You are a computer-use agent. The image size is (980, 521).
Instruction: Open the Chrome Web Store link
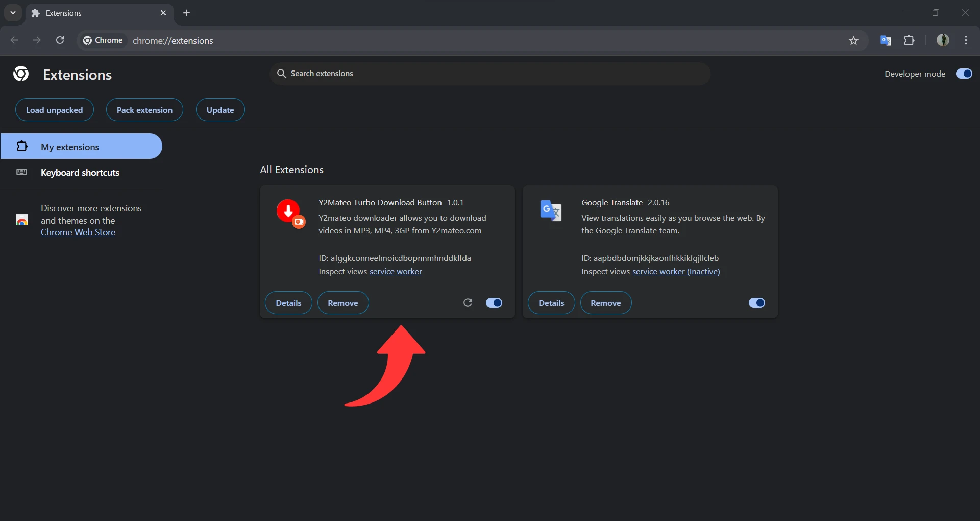pyautogui.click(x=78, y=232)
